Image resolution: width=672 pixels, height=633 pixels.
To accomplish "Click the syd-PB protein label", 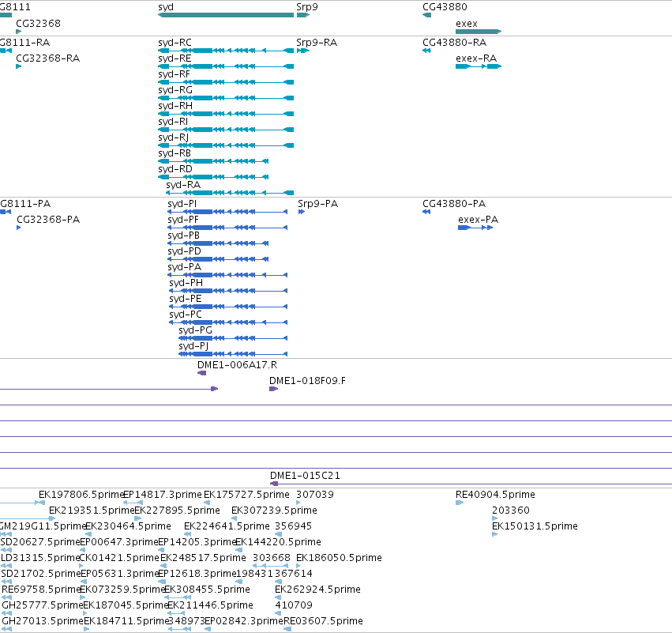I will (183, 235).
